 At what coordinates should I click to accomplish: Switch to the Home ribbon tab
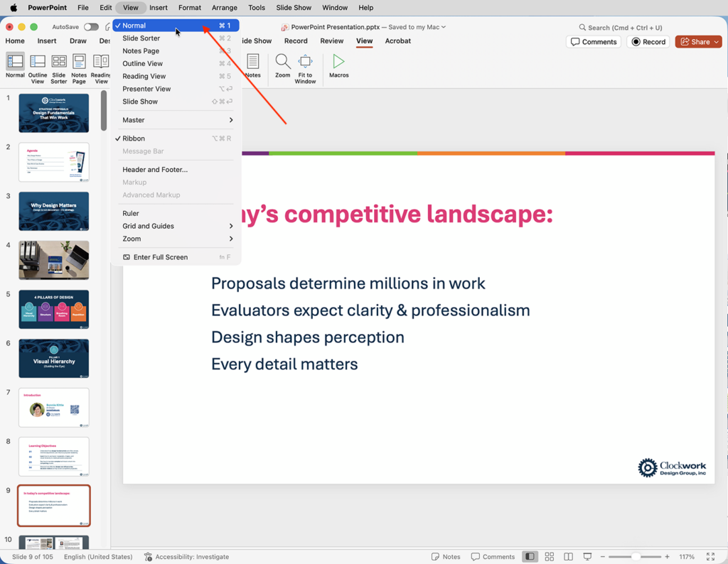pos(15,40)
